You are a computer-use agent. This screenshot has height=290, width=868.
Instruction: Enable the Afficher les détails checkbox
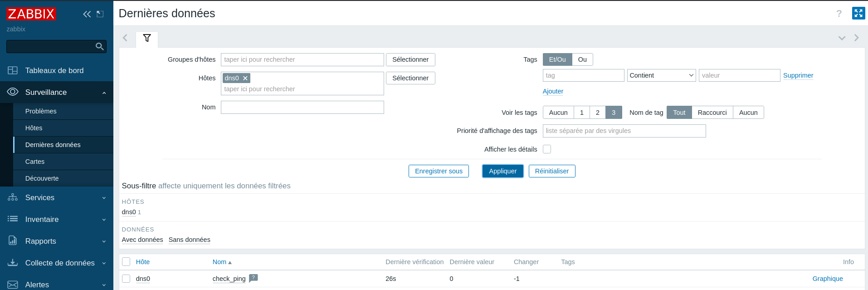point(547,149)
